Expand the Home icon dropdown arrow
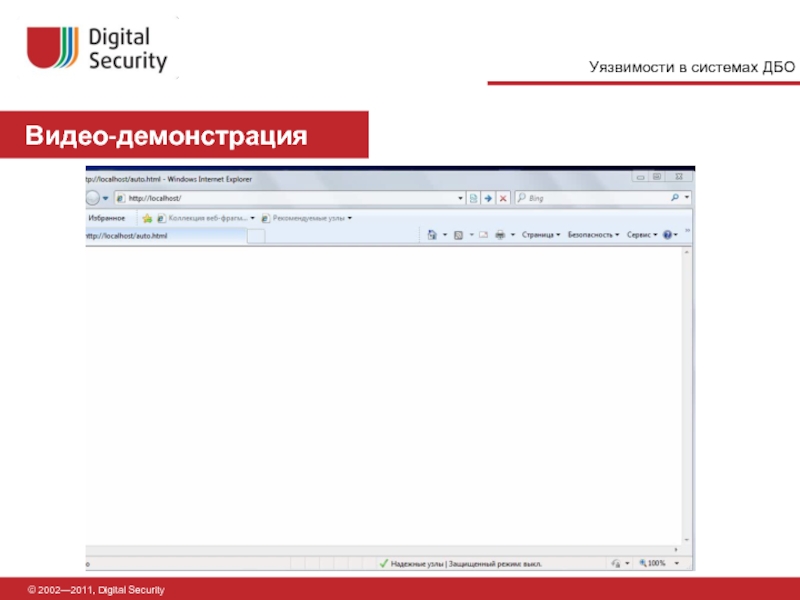The height and width of the screenshot is (600, 800). click(x=445, y=235)
